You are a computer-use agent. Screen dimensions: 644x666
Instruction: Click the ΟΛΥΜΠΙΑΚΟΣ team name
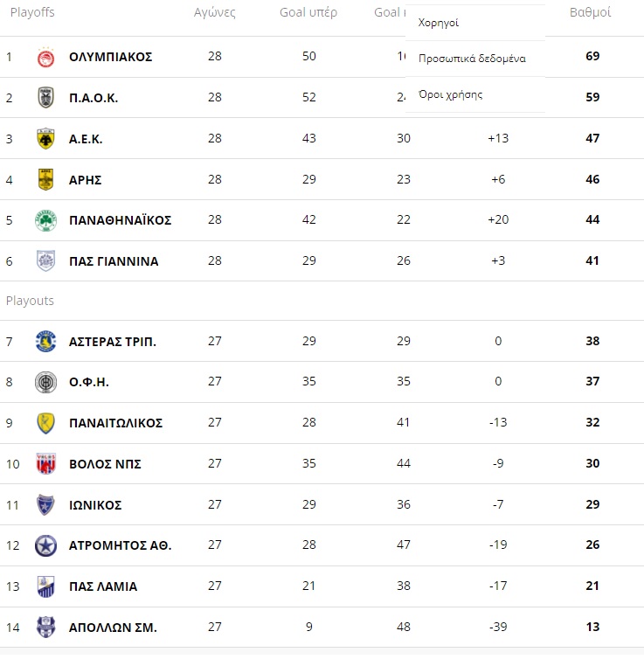pos(110,57)
